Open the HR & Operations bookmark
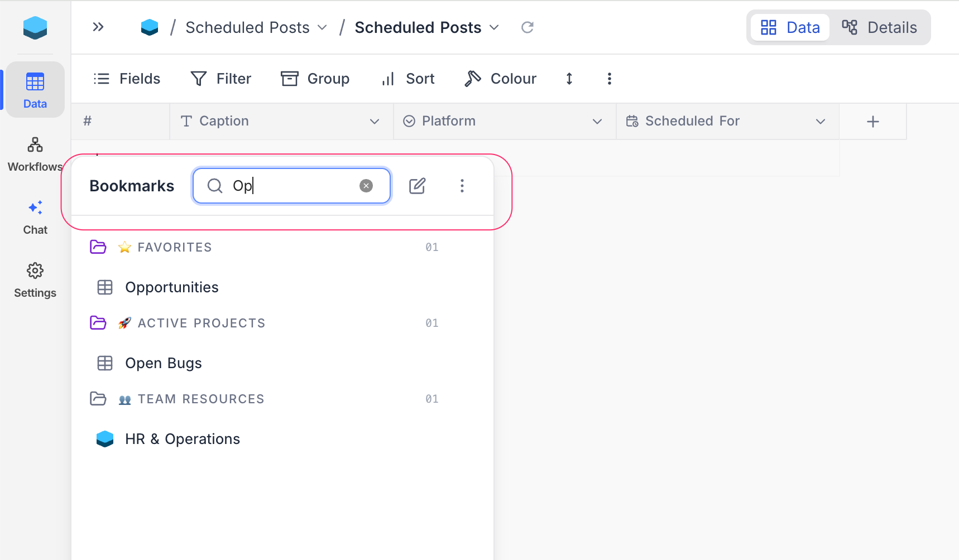The image size is (959, 560). (183, 439)
